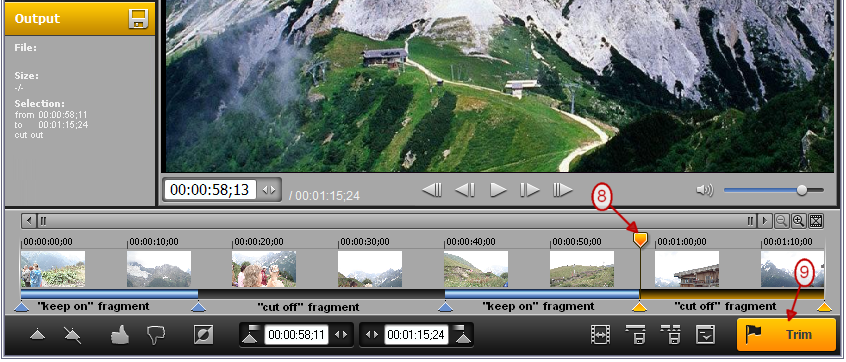
Task: Add a marker with the triangle icon
Action: (37, 334)
